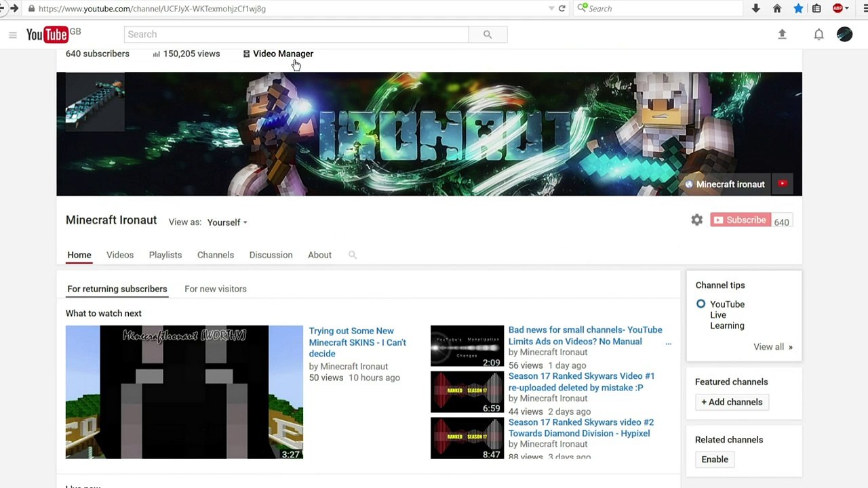
Task: Open View all channel tips
Action: click(772, 347)
